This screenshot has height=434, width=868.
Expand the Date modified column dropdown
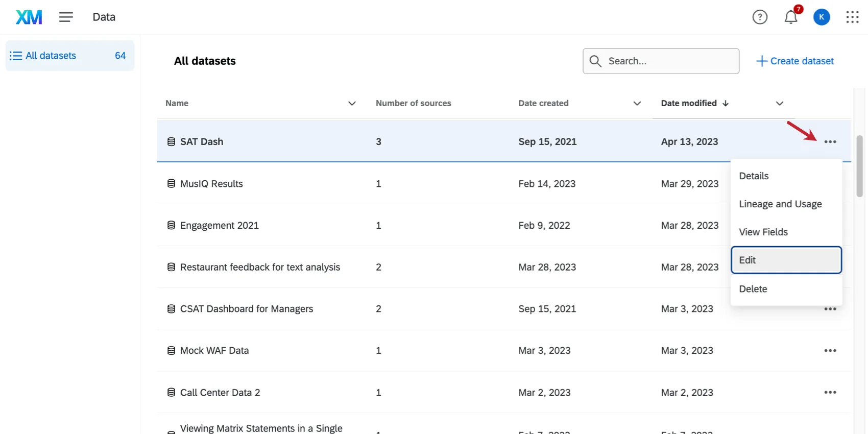(x=779, y=104)
